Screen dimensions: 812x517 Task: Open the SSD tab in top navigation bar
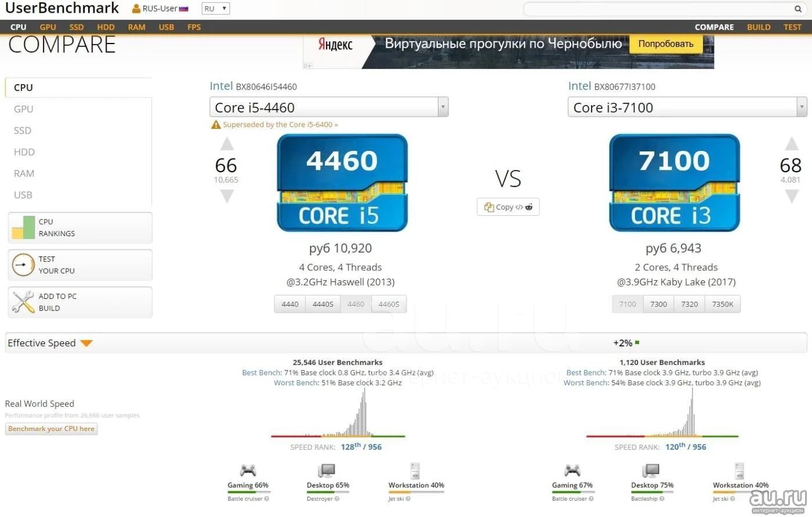[77, 27]
